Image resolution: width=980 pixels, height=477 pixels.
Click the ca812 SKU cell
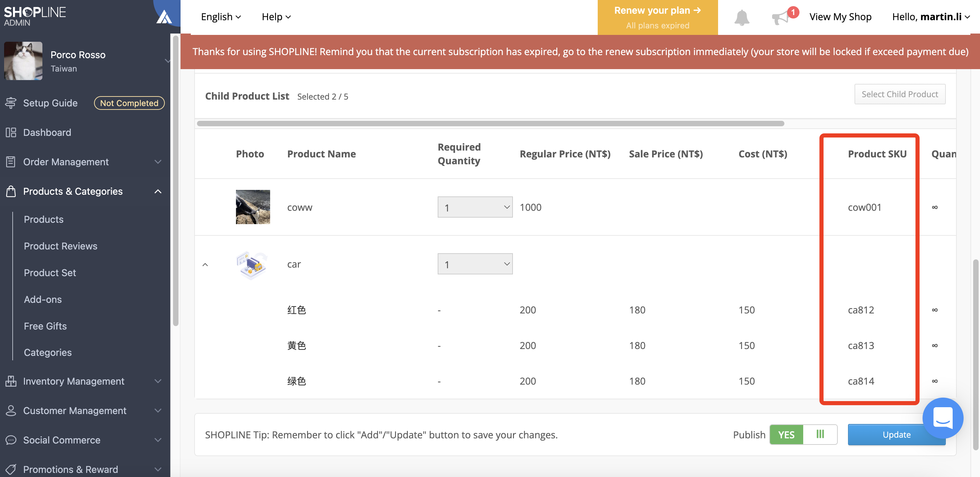pyautogui.click(x=861, y=310)
